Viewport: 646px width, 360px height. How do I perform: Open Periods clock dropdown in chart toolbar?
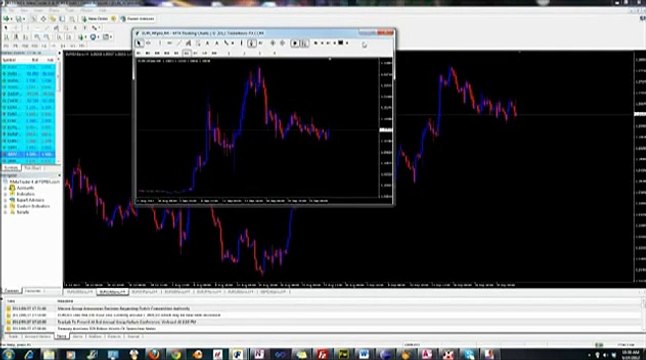[x=98, y=37]
